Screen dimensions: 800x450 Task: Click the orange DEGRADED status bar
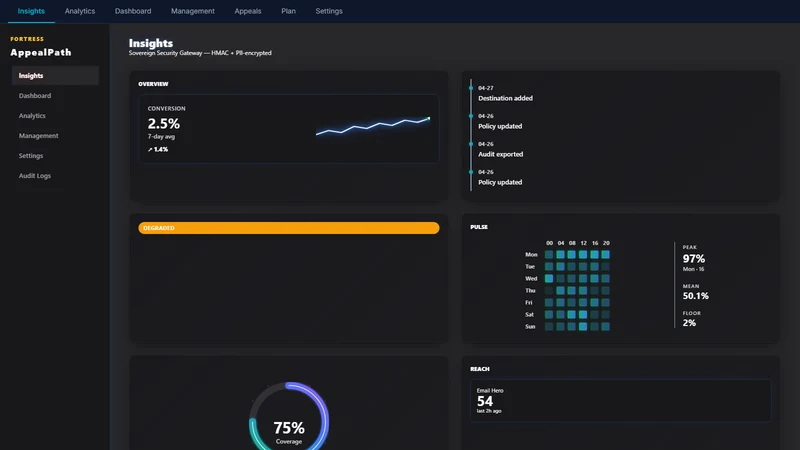(x=289, y=228)
